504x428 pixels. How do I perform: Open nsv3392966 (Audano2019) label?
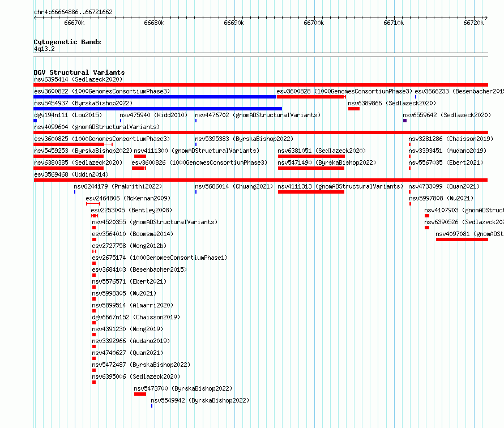pyautogui.click(x=131, y=341)
